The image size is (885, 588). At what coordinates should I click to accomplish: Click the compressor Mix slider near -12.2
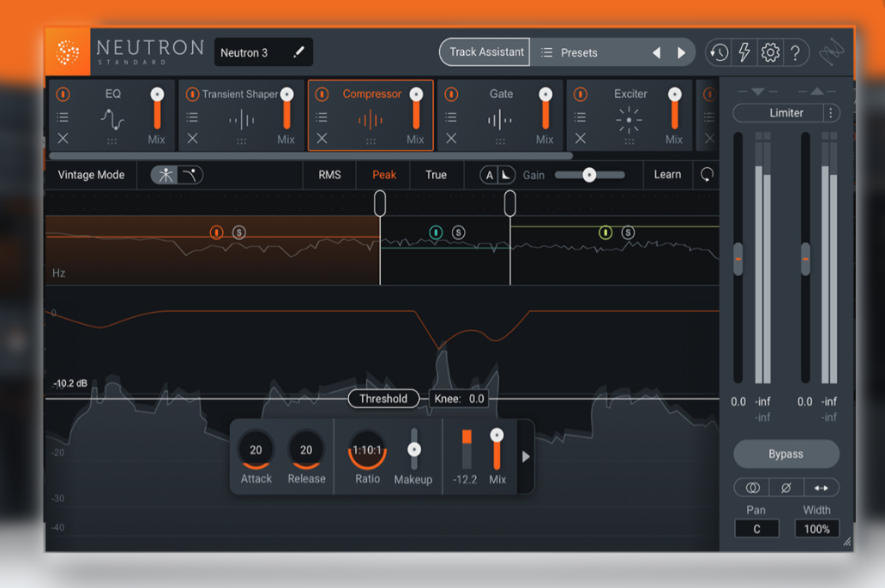click(x=497, y=448)
